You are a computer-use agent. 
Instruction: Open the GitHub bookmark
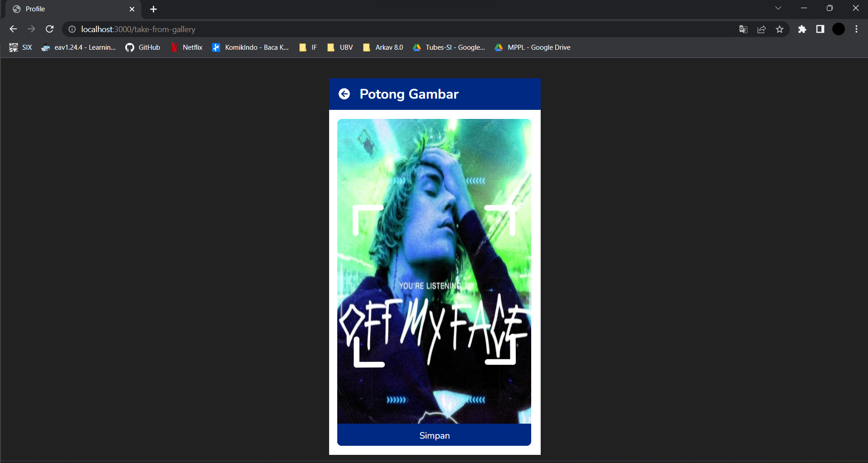coord(143,47)
